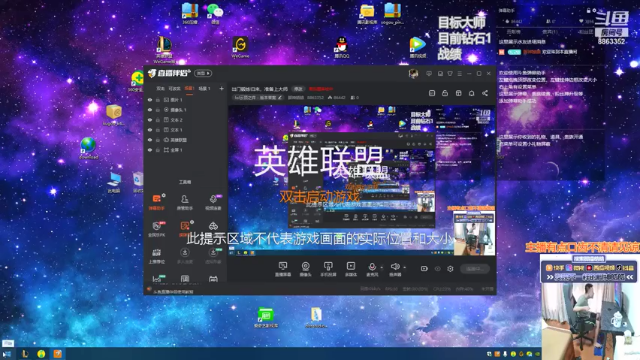Viewport: 640px width, 360px height.
Task: Add a screen capture source from bottom toolbar
Action: tap(282, 269)
